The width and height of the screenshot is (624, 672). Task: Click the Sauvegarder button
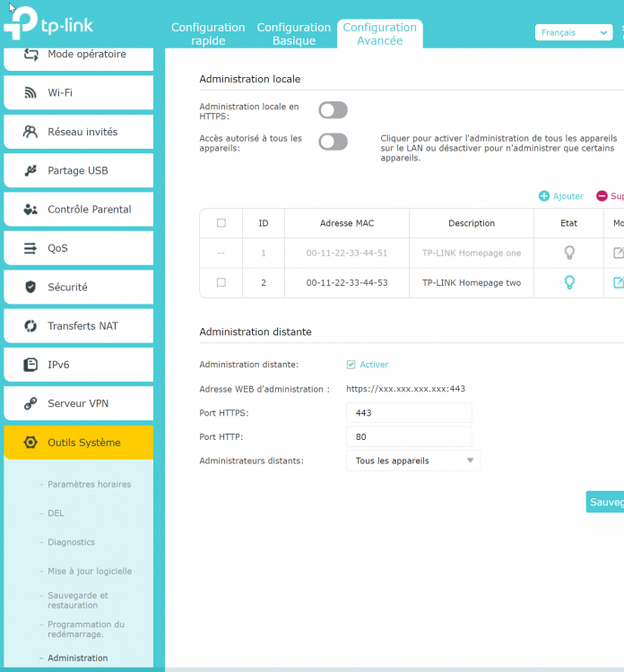[605, 502]
